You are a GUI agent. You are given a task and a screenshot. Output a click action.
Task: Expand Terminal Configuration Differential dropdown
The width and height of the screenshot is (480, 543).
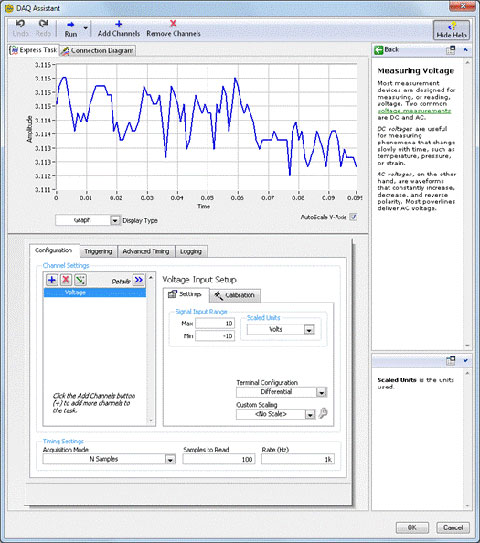(321, 392)
